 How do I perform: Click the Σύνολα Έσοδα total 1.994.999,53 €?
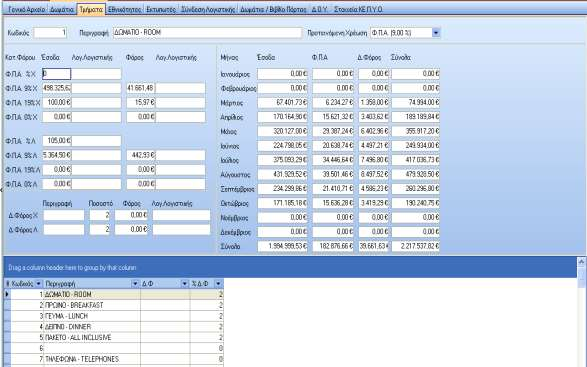tap(282, 246)
